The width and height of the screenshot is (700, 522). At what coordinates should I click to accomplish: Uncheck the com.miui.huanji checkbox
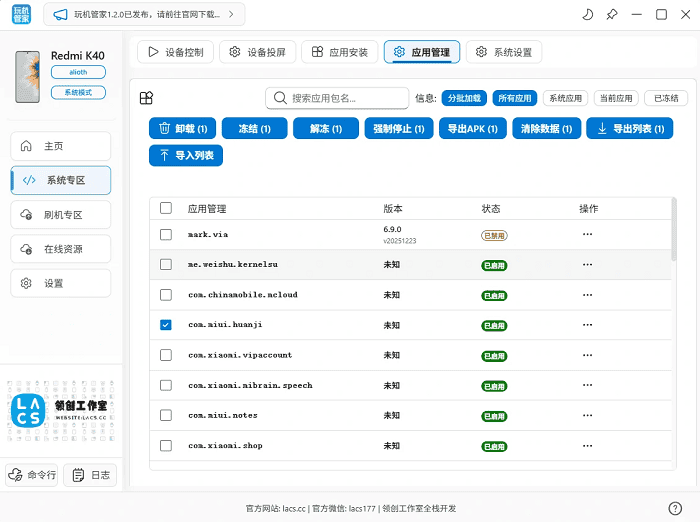point(166,325)
